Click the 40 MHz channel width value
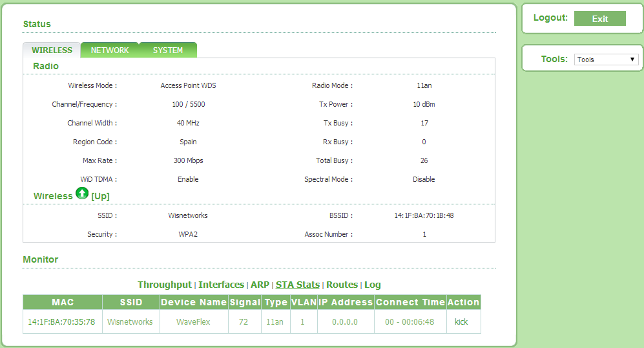This screenshot has width=644, height=348. click(x=188, y=123)
